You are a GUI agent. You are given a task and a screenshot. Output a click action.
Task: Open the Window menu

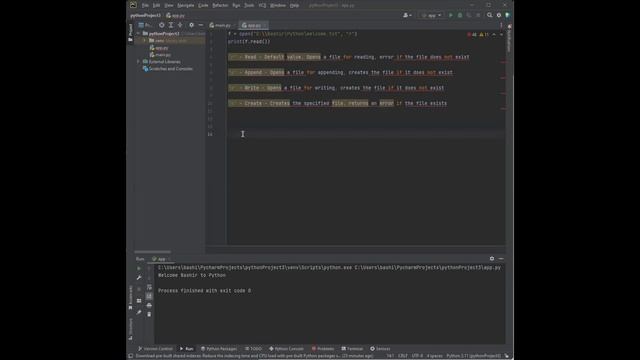coord(278,5)
